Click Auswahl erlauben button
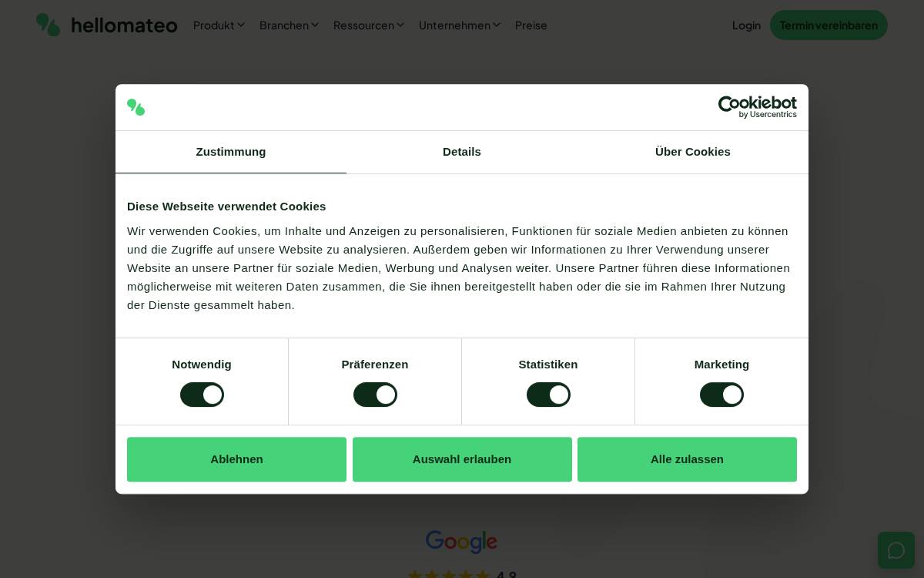924x578 pixels. click(462, 459)
